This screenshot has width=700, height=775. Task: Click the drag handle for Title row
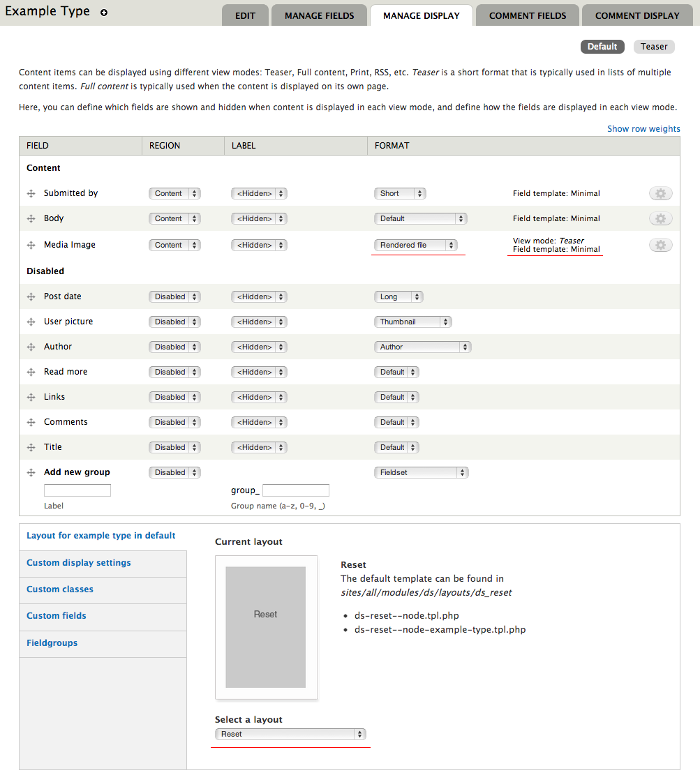(31, 448)
